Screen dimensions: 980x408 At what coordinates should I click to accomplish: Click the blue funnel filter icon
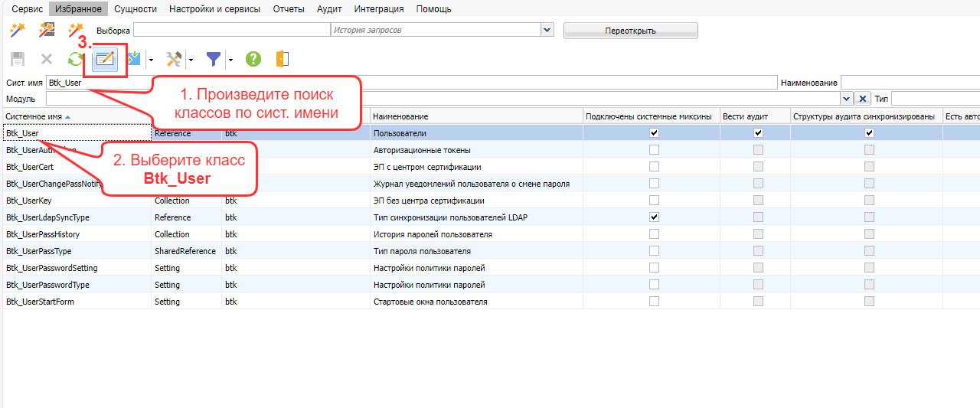214,59
